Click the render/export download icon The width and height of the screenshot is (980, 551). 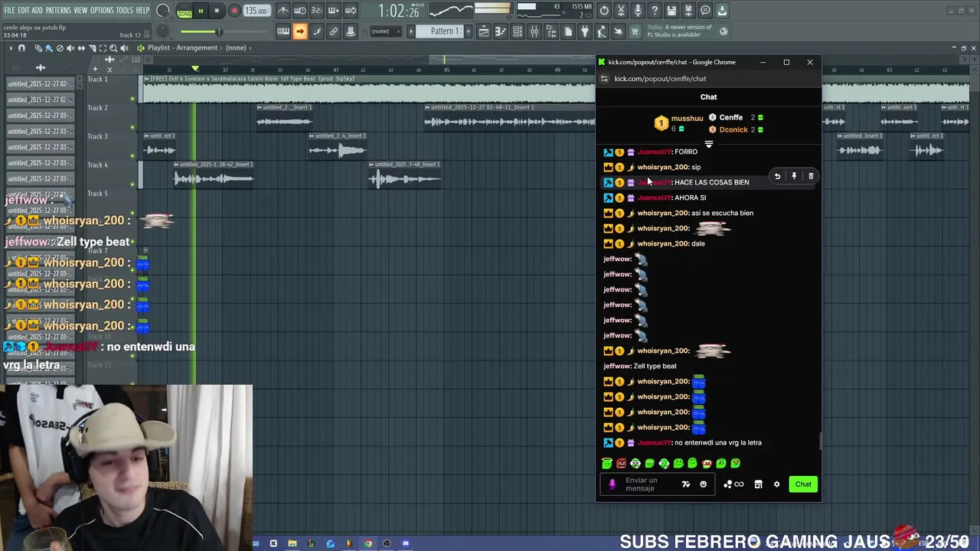point(722,11)
